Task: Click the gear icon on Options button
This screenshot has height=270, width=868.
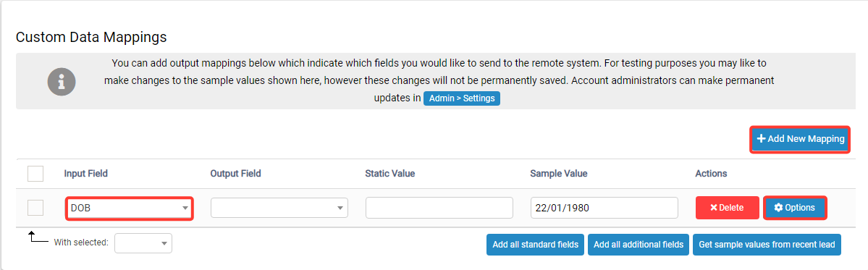Action: pos(778,208)
